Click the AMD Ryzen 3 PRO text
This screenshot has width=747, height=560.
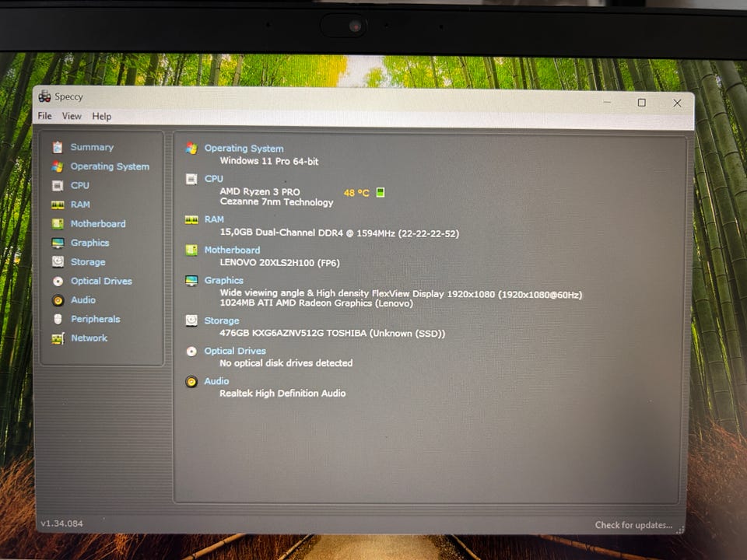pos(260,191)
